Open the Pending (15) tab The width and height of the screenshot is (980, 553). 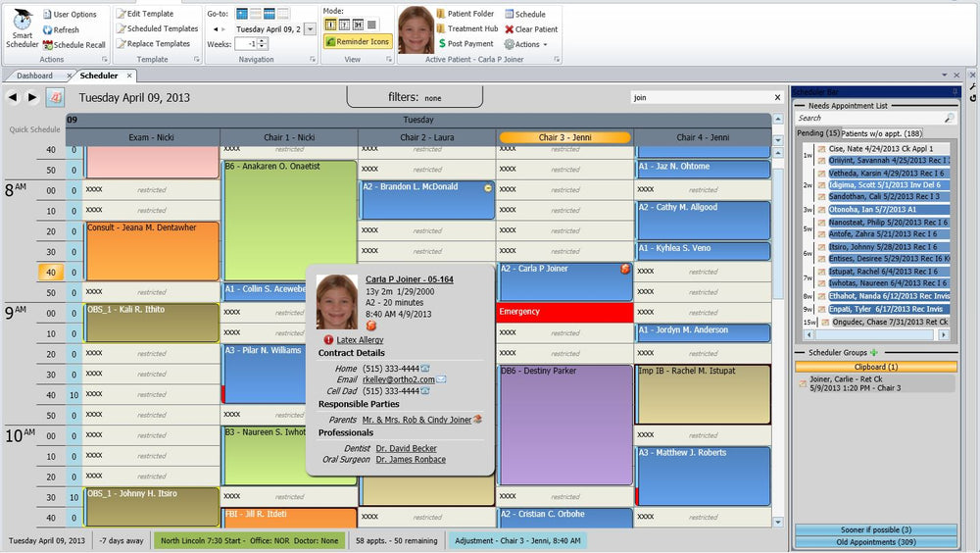pos(818,133)
